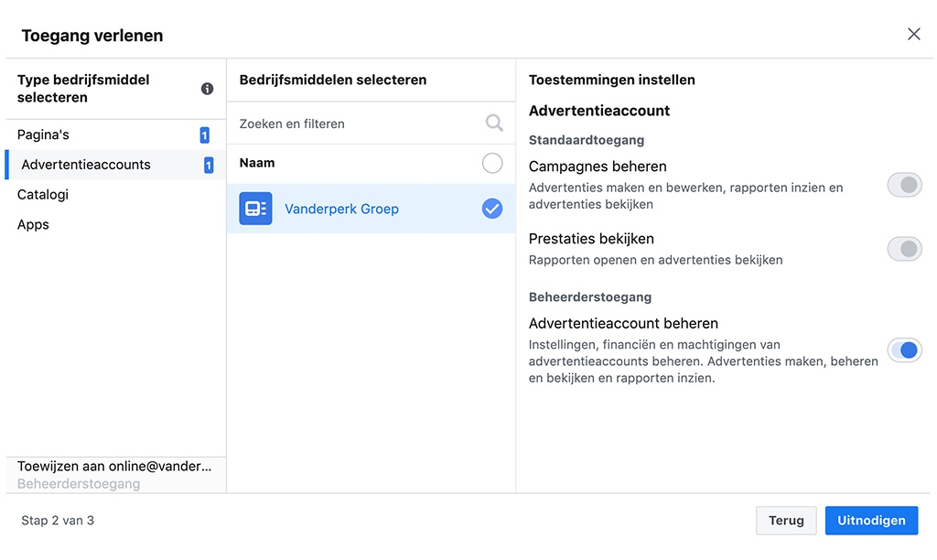This screenshot has height=560, width=937.
Task: Click the Vanderperk Groep name link
Action: coord(341,209)
